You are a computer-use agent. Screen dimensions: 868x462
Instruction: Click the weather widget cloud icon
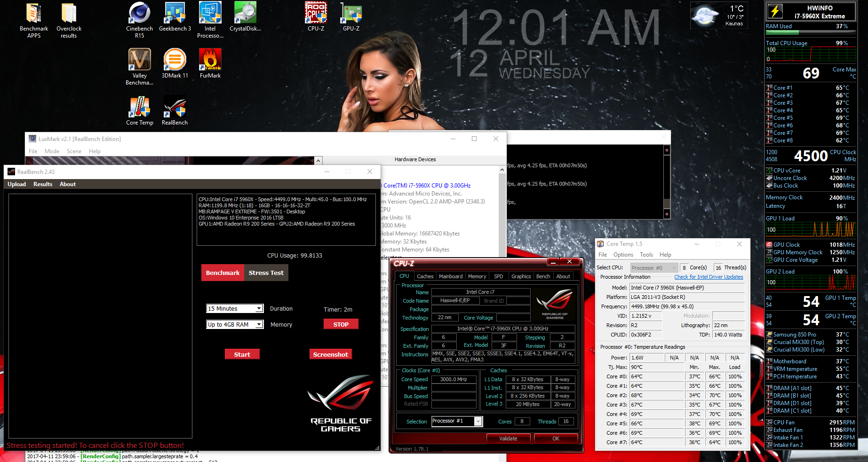point(705,15)
